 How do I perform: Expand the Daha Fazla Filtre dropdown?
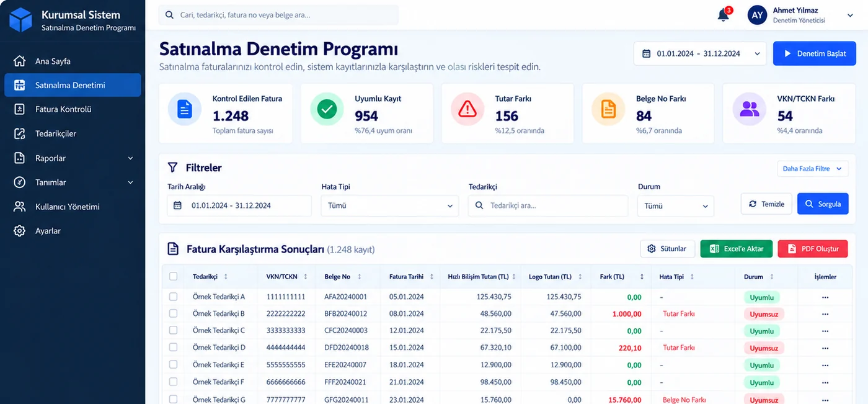812,168
